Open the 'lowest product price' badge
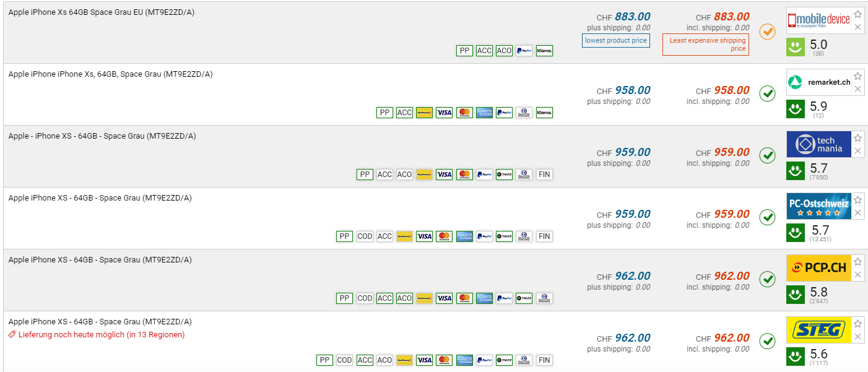Viewport: 868px width, 372px height. (616, 41)
